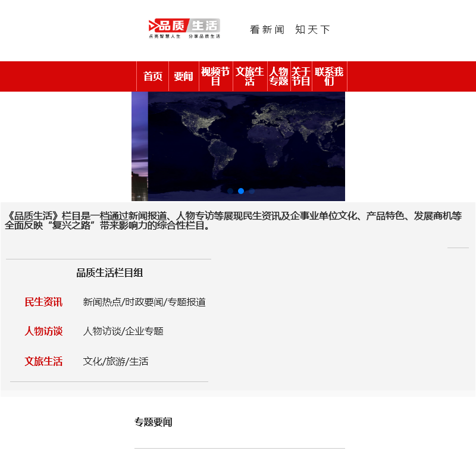This screenshot has height=457, width=476.
Task: Click the world map banner image
Action: pyautogui.click(x=238, y=143)
